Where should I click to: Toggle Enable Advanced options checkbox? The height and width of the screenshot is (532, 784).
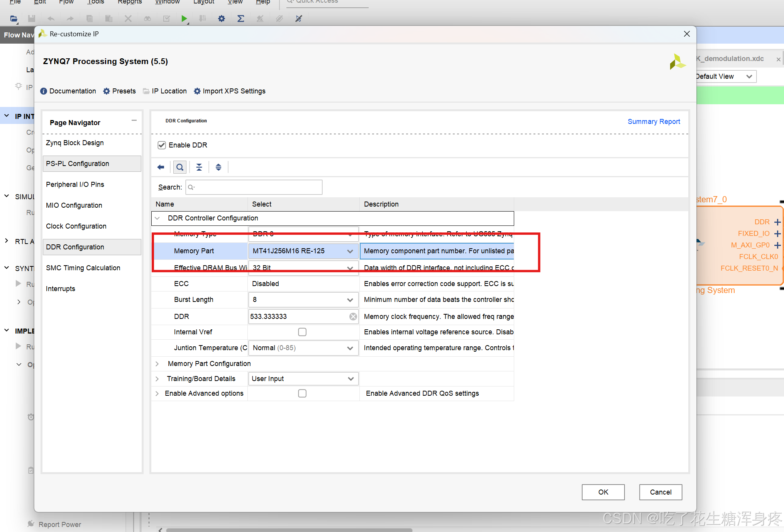coord(302,393)
